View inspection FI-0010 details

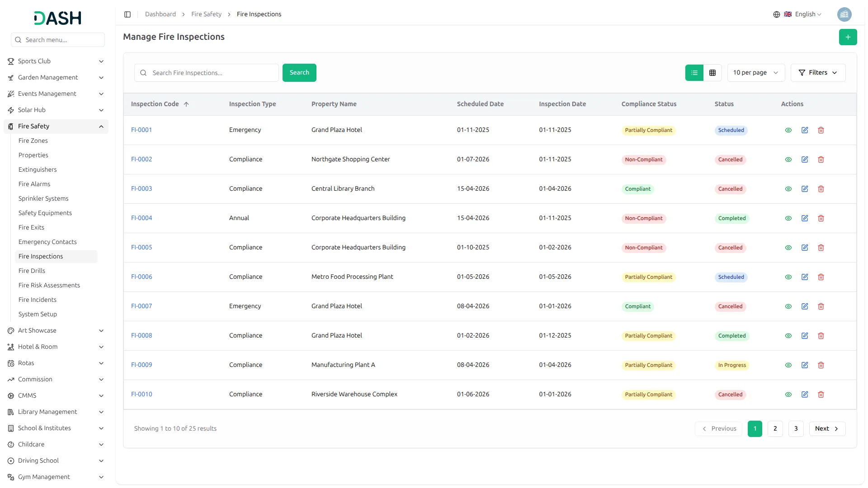click(x=788, y=394)
